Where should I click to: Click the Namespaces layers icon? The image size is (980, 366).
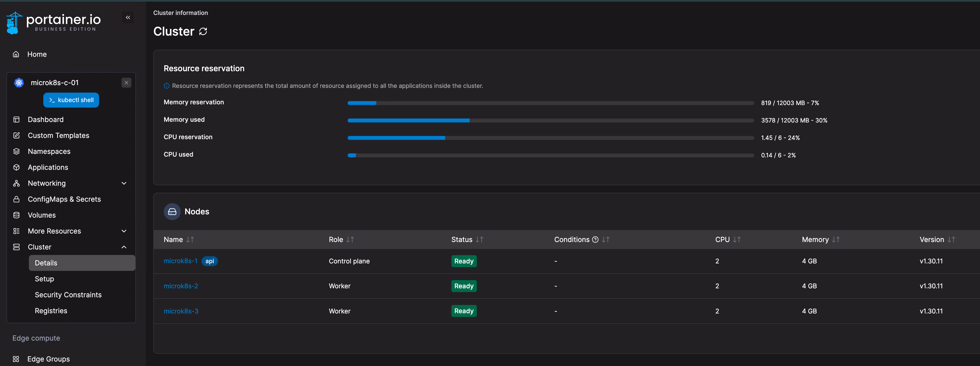(x=16, y=151)
